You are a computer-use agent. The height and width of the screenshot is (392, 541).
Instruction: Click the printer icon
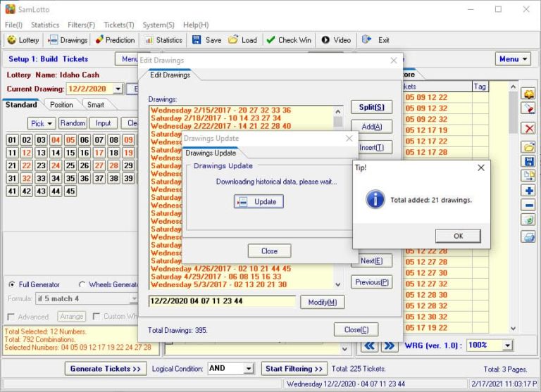[528, 237]
